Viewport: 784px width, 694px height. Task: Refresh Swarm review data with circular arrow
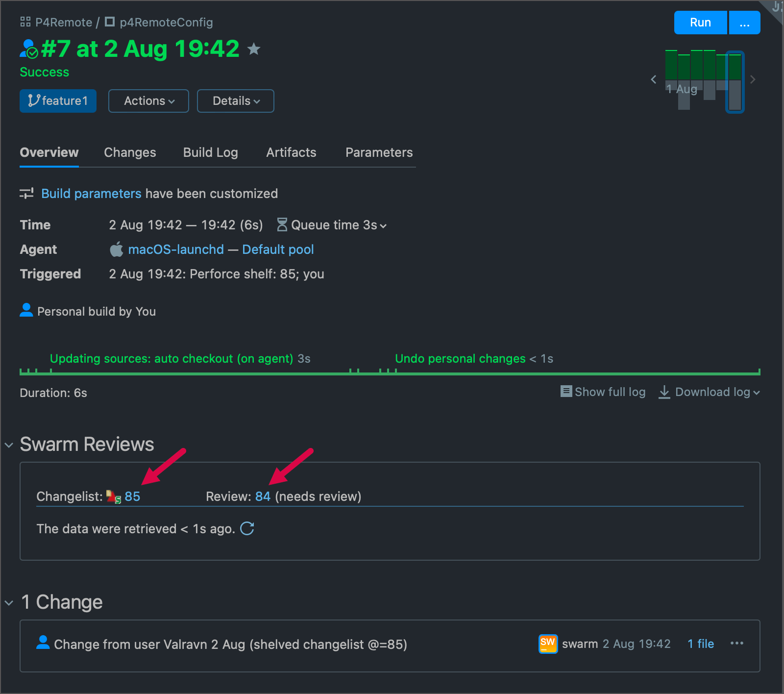tap(247, 528)
